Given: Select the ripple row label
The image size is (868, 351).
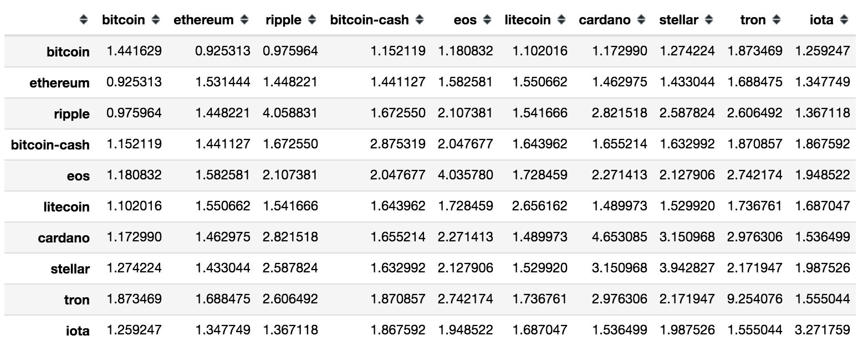Looking at the screenshot, I should pos(72,113).
